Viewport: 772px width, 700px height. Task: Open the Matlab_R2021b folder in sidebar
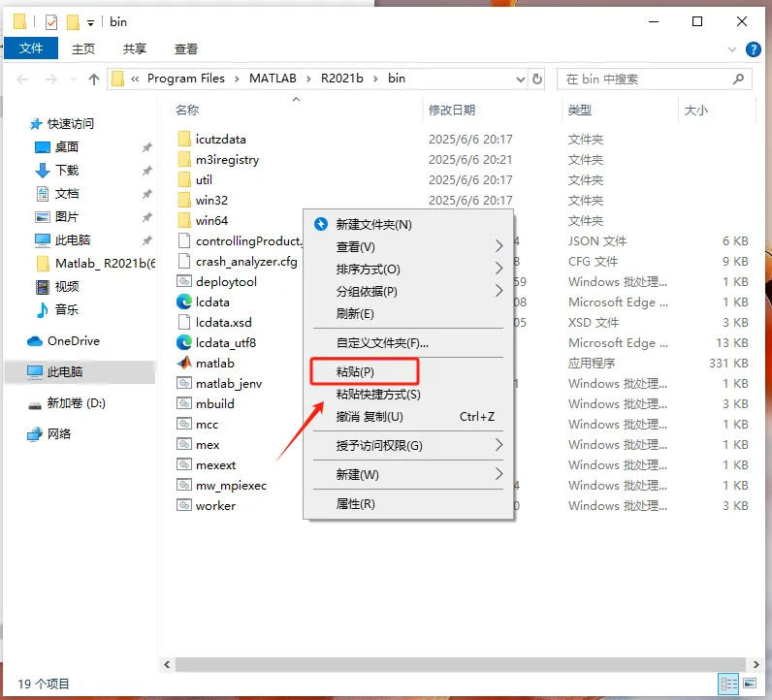97,264
